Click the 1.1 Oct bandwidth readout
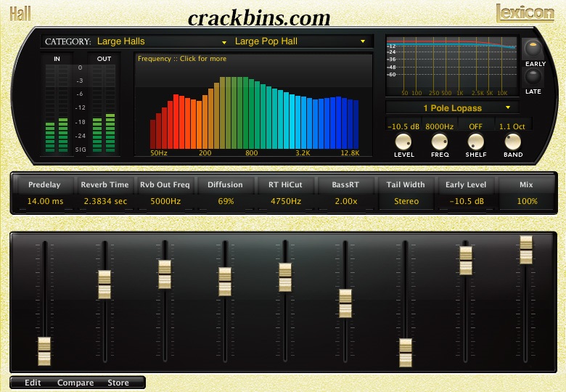Viewport: 566px width, 392px height. pos(512,126)
